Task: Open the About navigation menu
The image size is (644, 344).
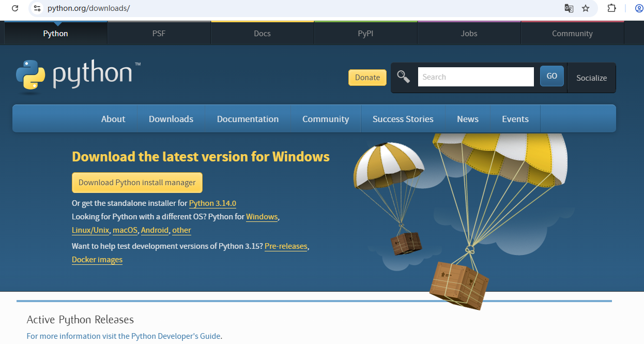Action: [x=113, y=119]
